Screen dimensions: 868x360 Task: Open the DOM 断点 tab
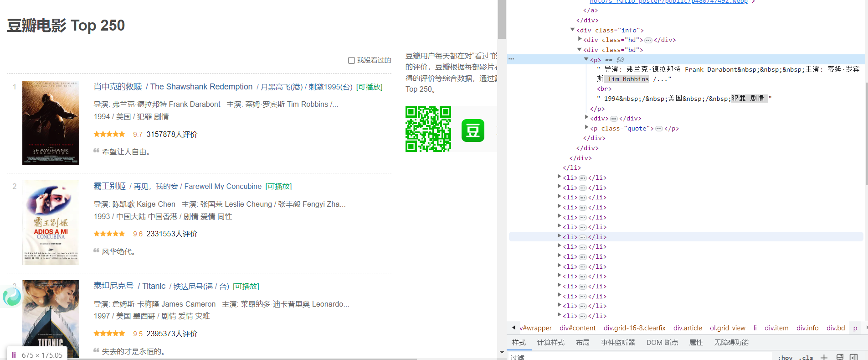point(662,343)
